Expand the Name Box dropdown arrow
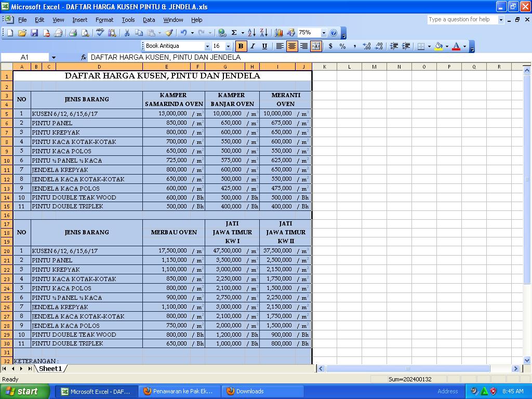Viewport: 532px width, 399px height. (54, 58)
